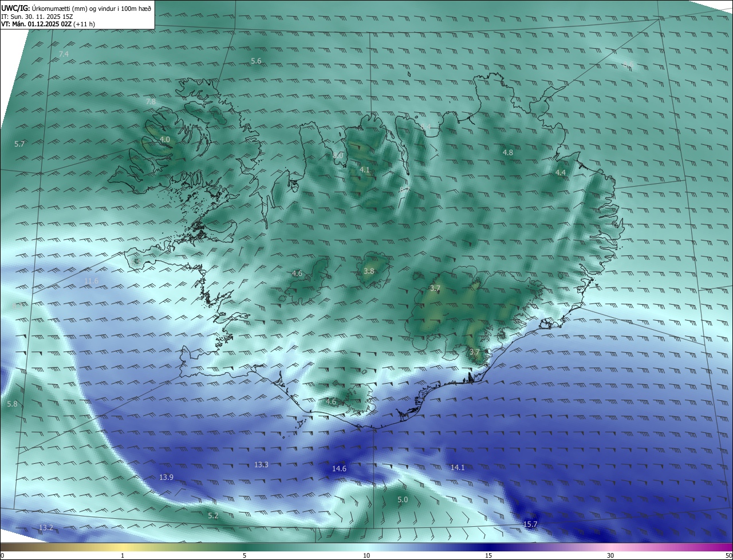Click the 11.6 value label
Image resolution: width=733 pixels, height=560 pixels.
91,281
